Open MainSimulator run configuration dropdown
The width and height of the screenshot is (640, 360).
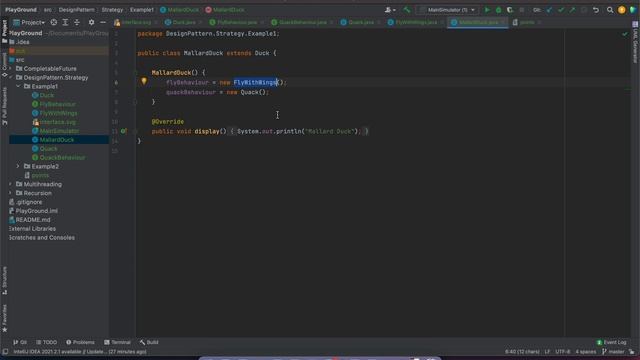tap(448, 10)
